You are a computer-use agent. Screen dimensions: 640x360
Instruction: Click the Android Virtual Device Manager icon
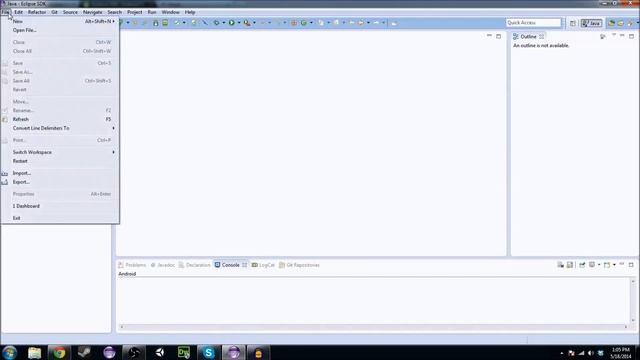[x=165, y=23]
